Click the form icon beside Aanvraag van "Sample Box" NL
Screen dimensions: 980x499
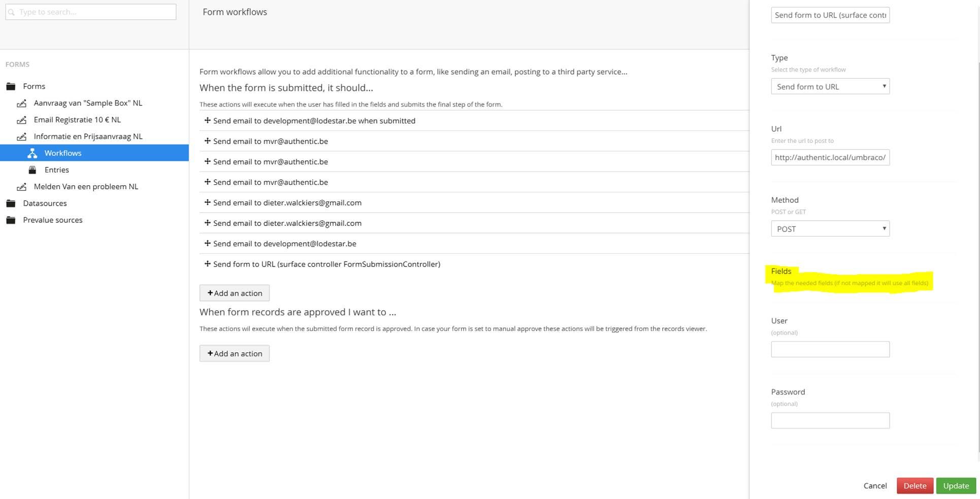coord(21,103)
